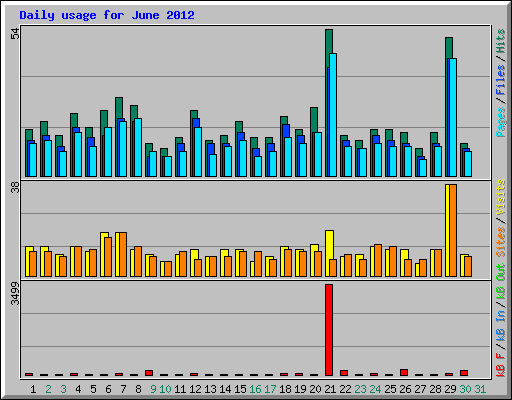
Task: Click the green Hits bar for day 20
Action: [x=314, y=120]
